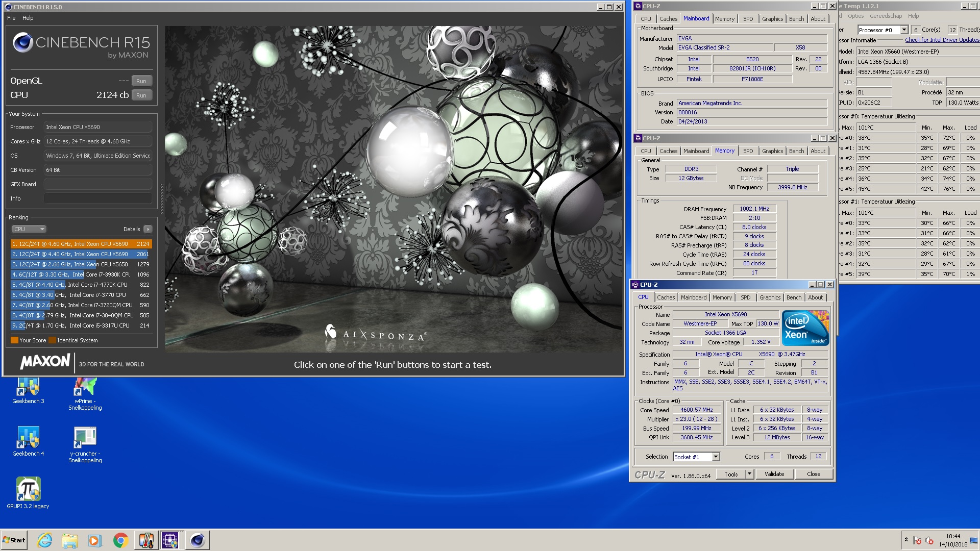This screenshot has width=980, height=551.
Task: Open the Opties menu in Core Temp
Action: click(856, 16)
